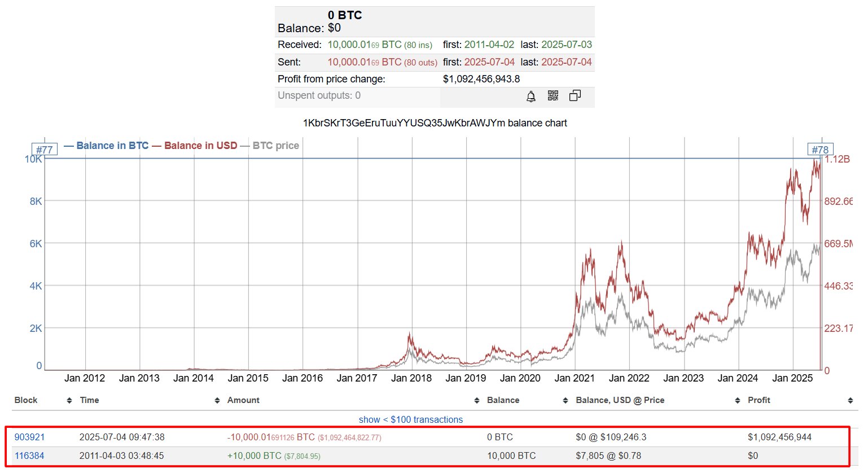Image resolution: width=868 pixels, height=473 pixels.
Task: Sort by Balance, USD @ Price arrows
Action: point(738,400)
